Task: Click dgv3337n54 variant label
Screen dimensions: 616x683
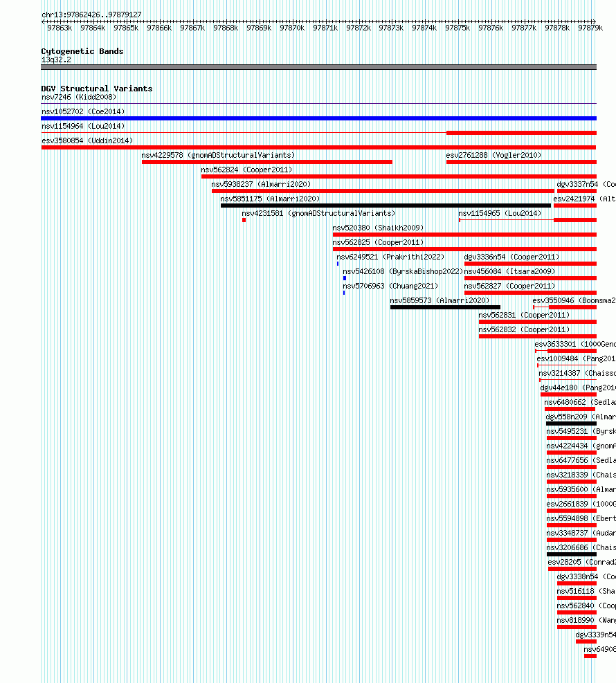Action: [x=586, y=184]
